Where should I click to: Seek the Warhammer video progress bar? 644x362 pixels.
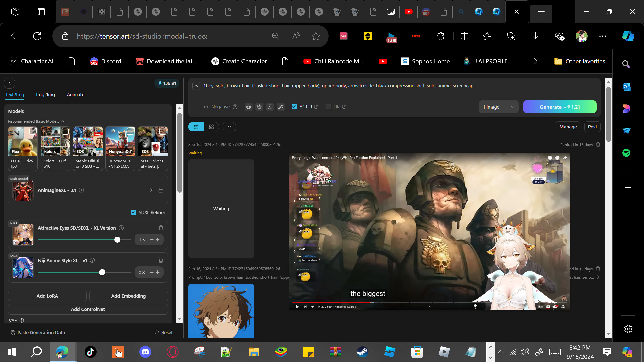click(x=429, y=302)
